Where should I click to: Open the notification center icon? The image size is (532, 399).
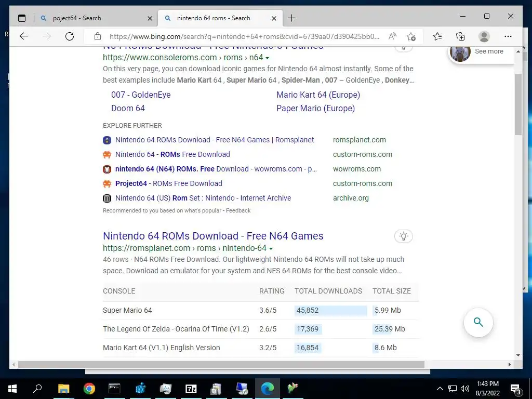tap(515, 389)
